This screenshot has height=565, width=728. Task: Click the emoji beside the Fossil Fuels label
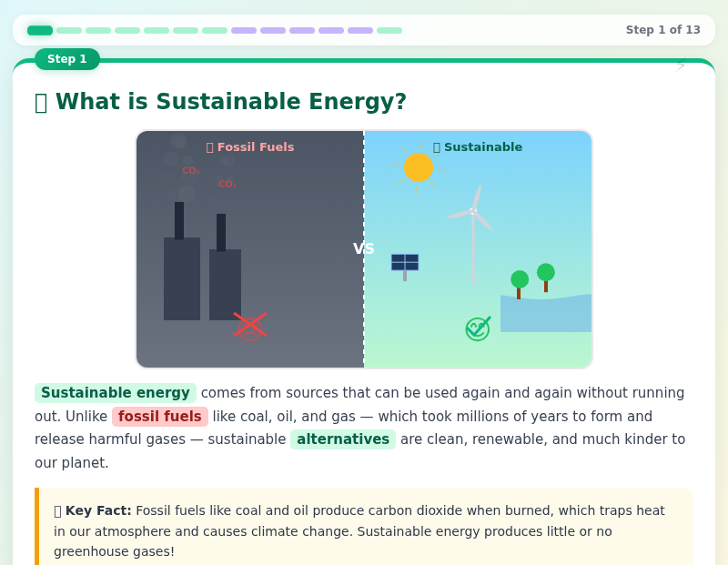pyautogui.click(x=209, y=146)
